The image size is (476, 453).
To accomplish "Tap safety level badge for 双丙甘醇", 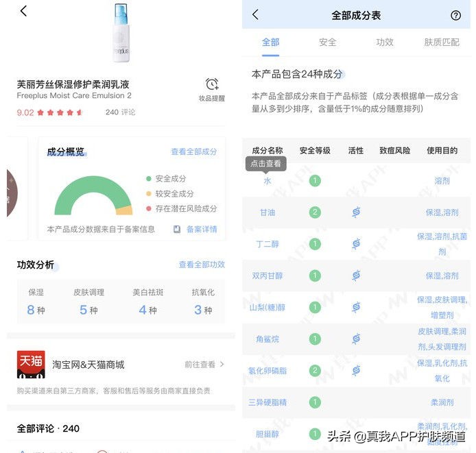I will click(x=315, y=276).
